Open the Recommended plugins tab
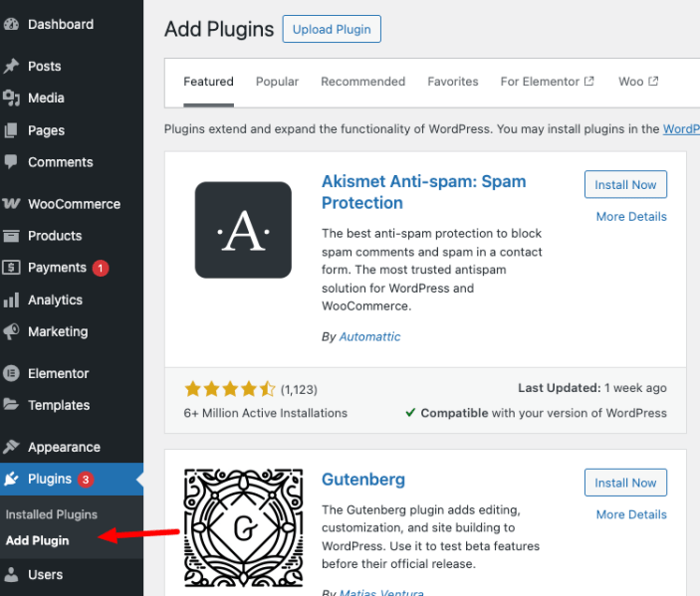700x596 pixels. click(362, 82)
